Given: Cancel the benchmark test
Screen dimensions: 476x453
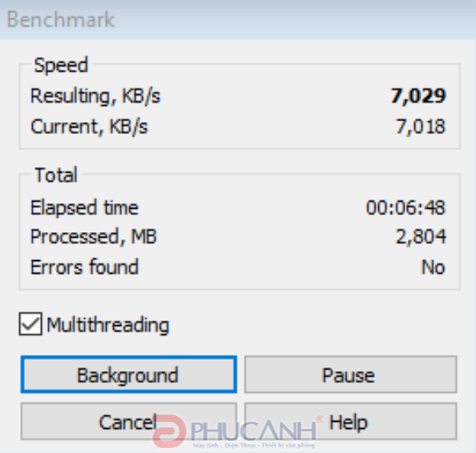Looking at the screenshot, I should [128, 422].
